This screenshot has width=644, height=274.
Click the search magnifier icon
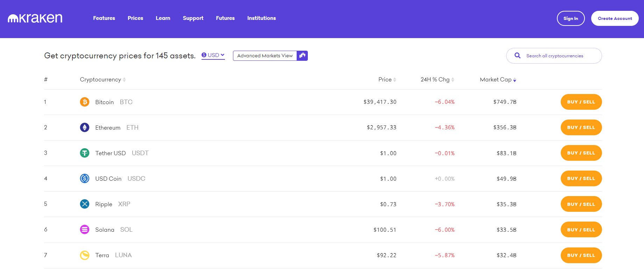517,55
